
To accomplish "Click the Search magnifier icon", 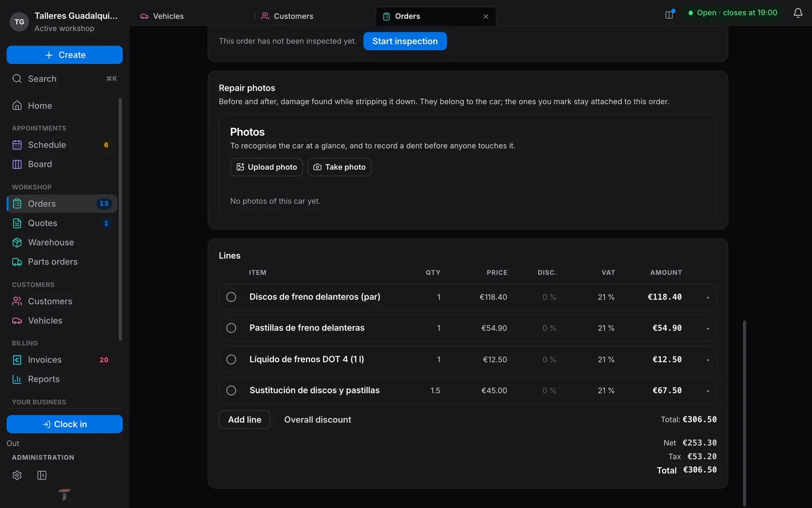I will point(17,79).
